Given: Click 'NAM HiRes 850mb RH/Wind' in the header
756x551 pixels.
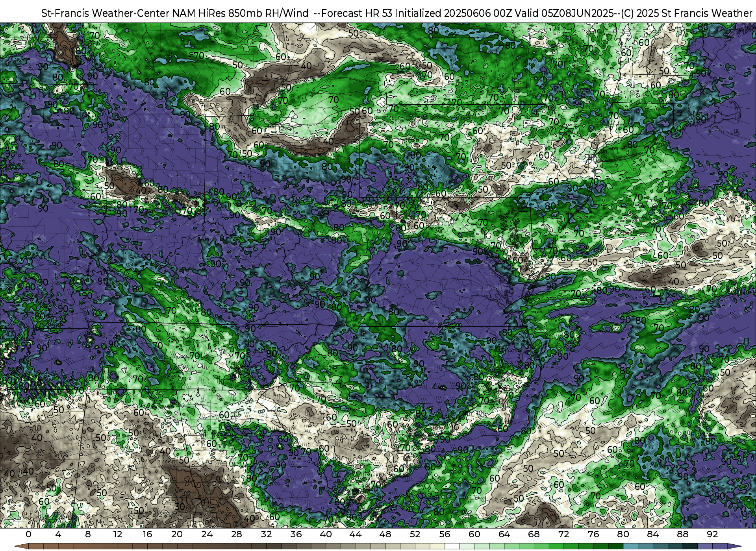Looking at the screenshot, I should pos(241,13).
